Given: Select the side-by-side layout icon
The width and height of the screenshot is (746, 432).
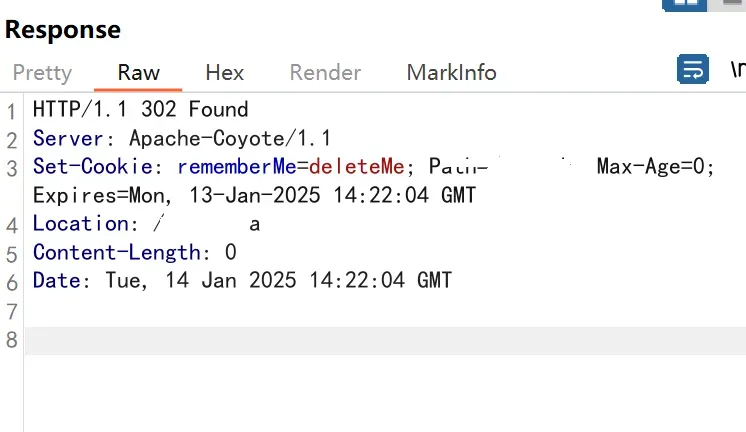Looking at the screenshot, I should 684,4.
